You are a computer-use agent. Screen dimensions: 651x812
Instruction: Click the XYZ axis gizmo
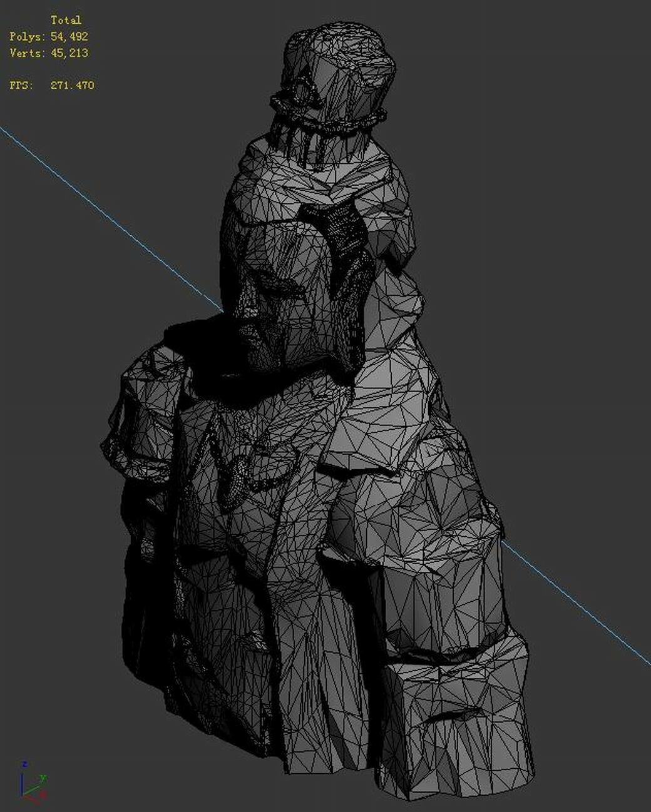coord(34,781)
